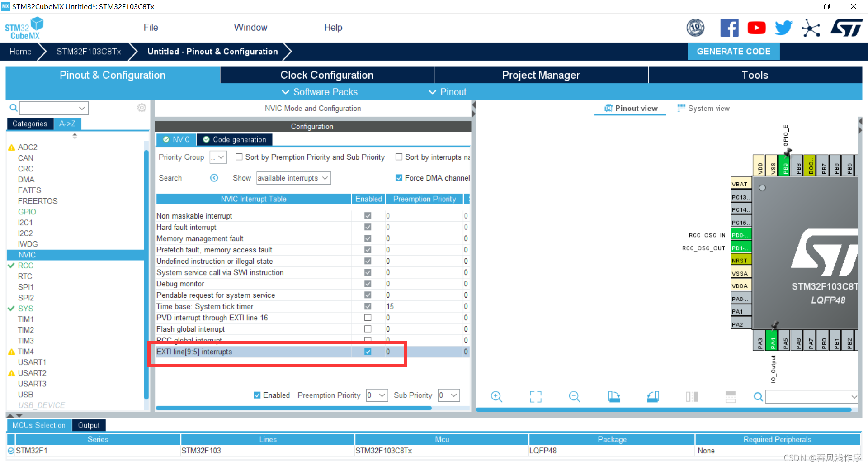Zoom in the pinout view
The image size is (868, 466).
[496, 397]
